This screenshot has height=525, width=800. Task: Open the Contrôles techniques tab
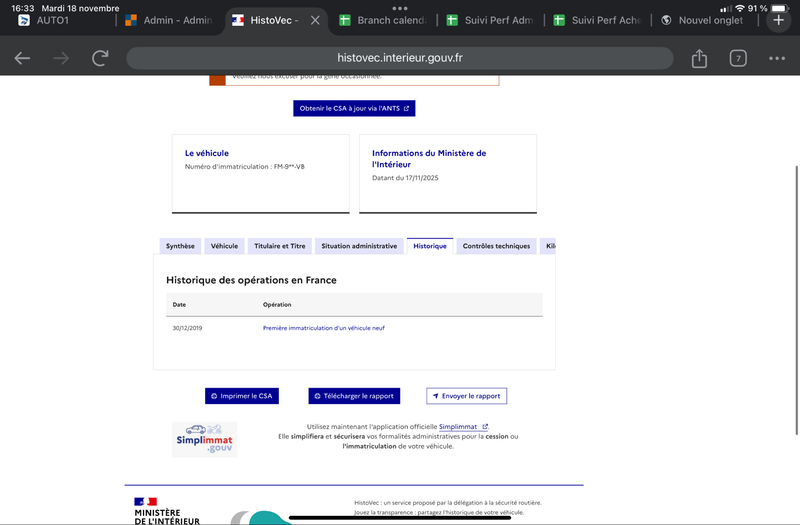(496, 246)
